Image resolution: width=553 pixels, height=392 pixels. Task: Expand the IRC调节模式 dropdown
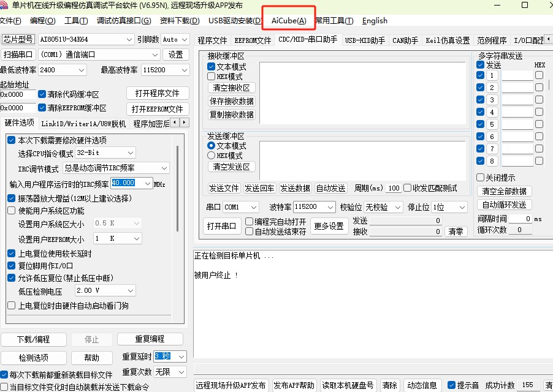[116, 168]
